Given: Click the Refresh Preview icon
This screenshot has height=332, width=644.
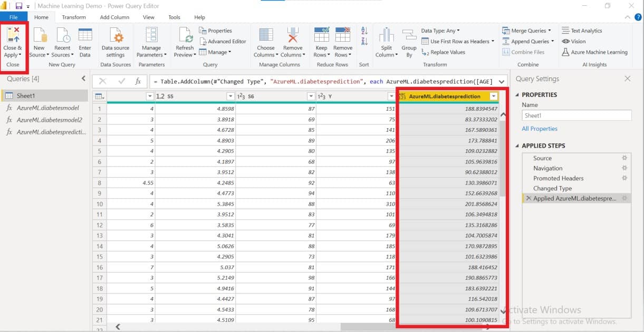Looking at the screenshot, I should (185, 35).
